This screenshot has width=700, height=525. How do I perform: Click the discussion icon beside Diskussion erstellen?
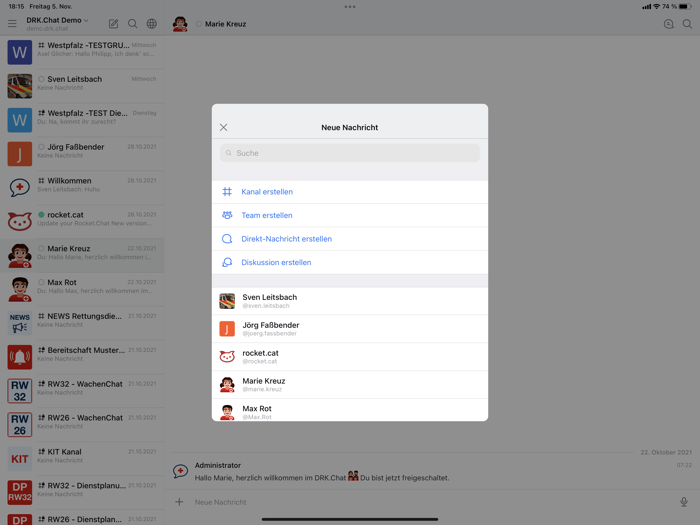[227, 262]
